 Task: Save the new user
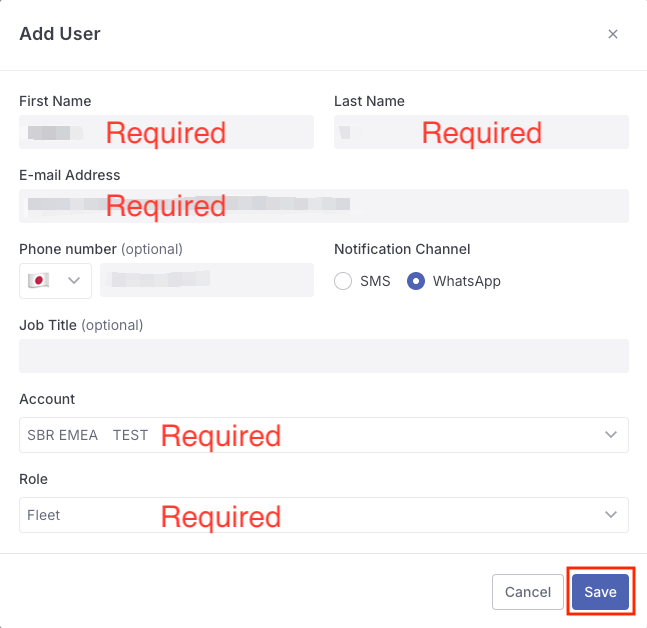(600, 592)
